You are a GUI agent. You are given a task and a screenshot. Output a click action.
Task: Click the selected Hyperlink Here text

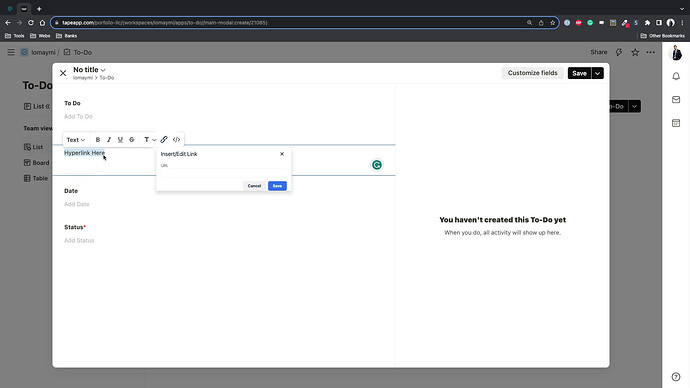(x=84, y=153)
